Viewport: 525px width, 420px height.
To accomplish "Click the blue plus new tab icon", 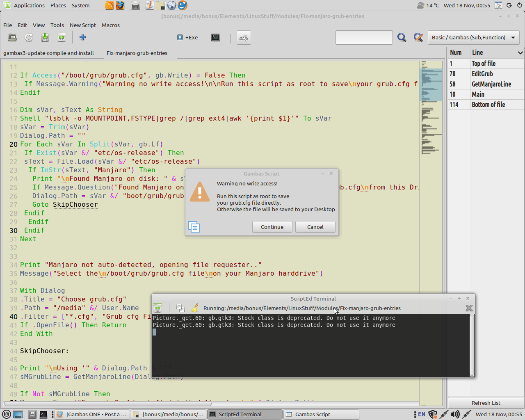I will point(82,38).
